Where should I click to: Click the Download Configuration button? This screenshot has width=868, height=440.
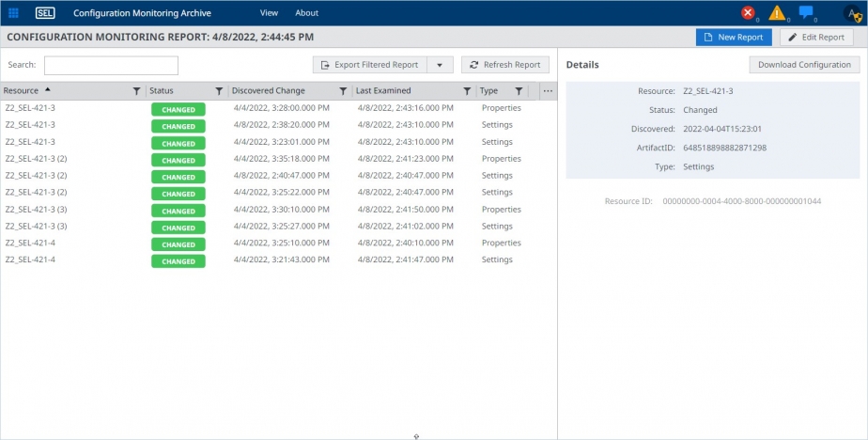(804, 65)
